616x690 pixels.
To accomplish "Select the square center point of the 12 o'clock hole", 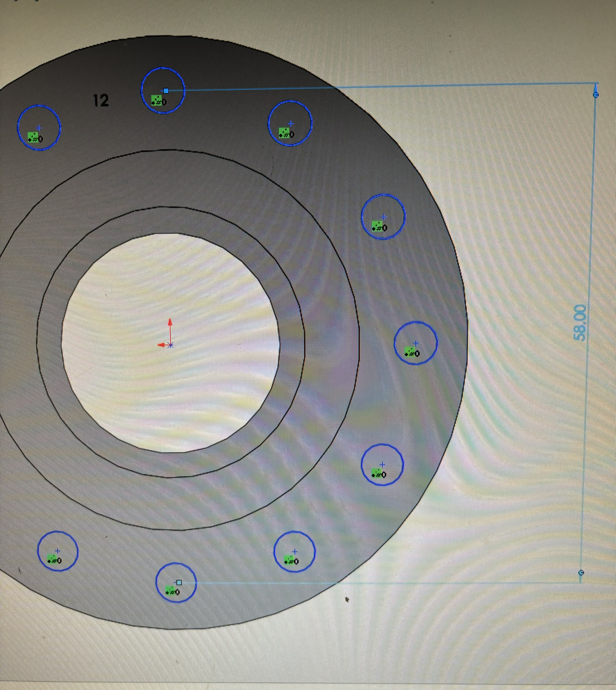I will click(166, 91).
